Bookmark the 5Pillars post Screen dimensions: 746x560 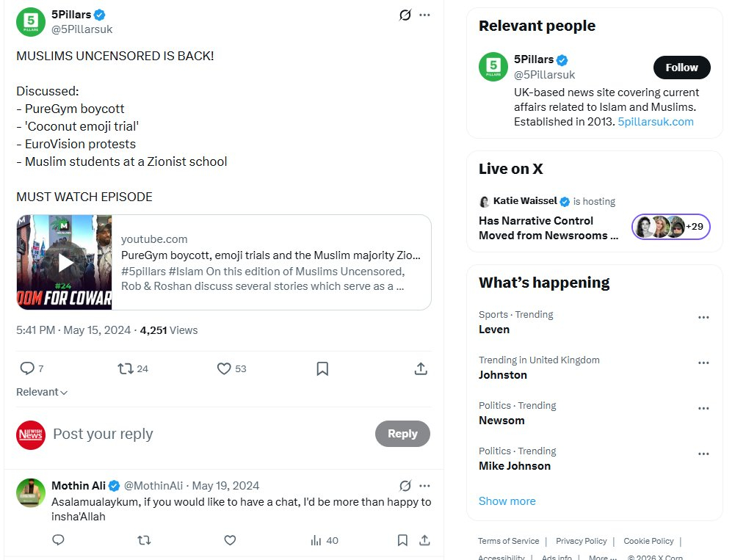coord(322,368)
